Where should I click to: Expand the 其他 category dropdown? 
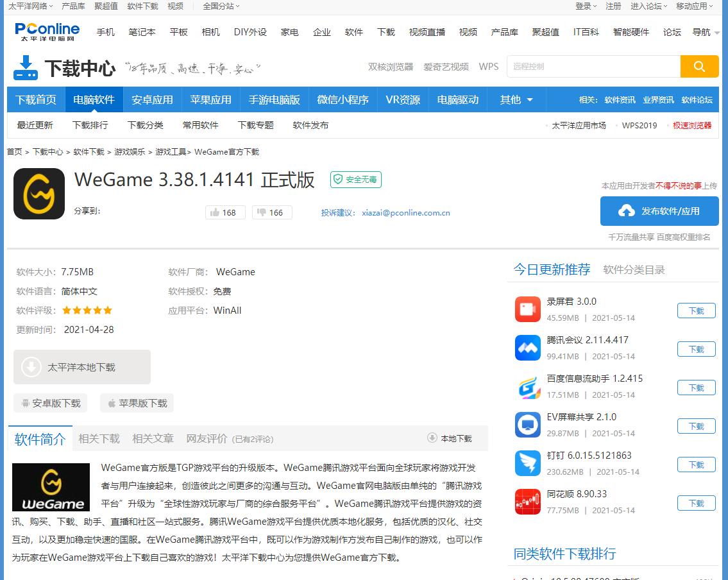coord(516,99)
